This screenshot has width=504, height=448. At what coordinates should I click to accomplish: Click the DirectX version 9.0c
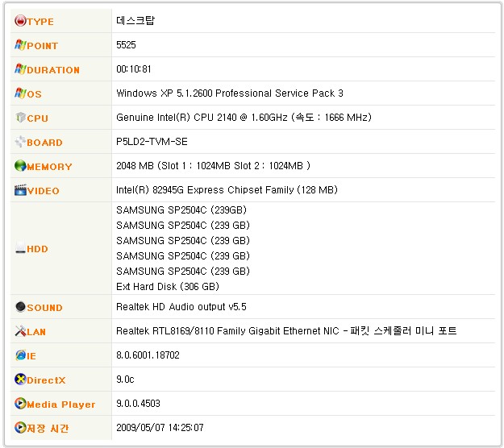[x=125, y=380]
